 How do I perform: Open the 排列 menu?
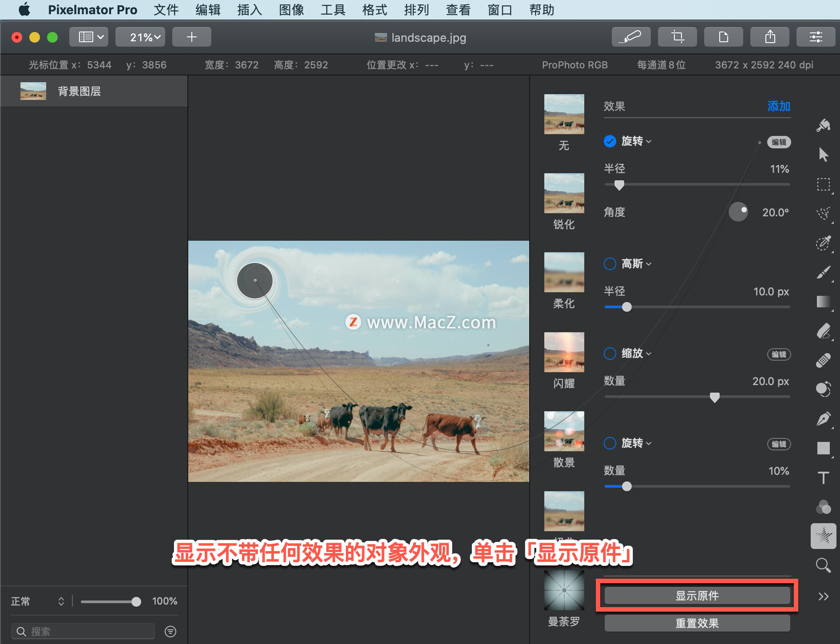tap(416, 9)
